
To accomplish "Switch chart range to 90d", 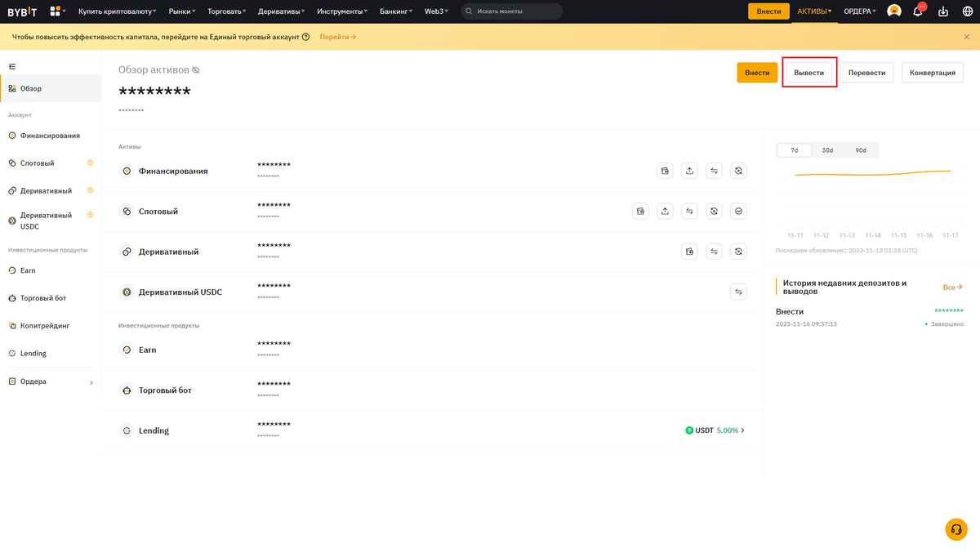I will pyautogui.click(x=861, y=150).
